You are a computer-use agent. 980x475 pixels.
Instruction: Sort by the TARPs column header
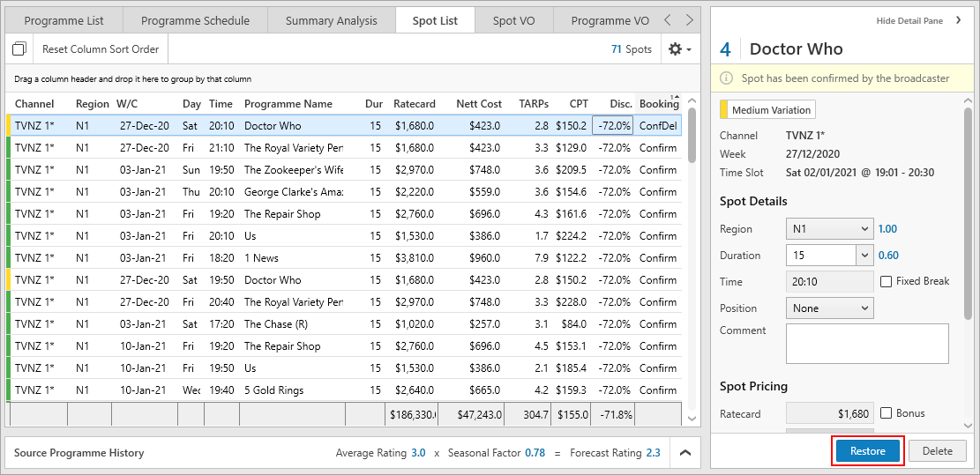click(534, 104)
